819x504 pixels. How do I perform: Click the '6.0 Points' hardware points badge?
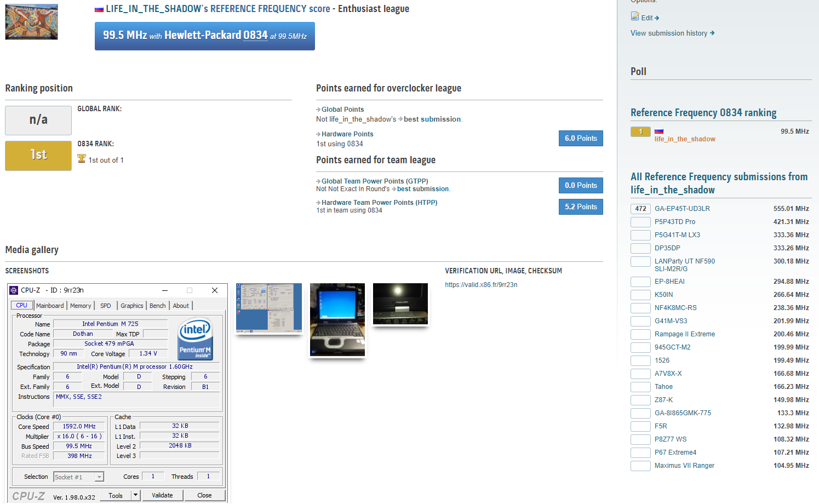pos(581,138)
